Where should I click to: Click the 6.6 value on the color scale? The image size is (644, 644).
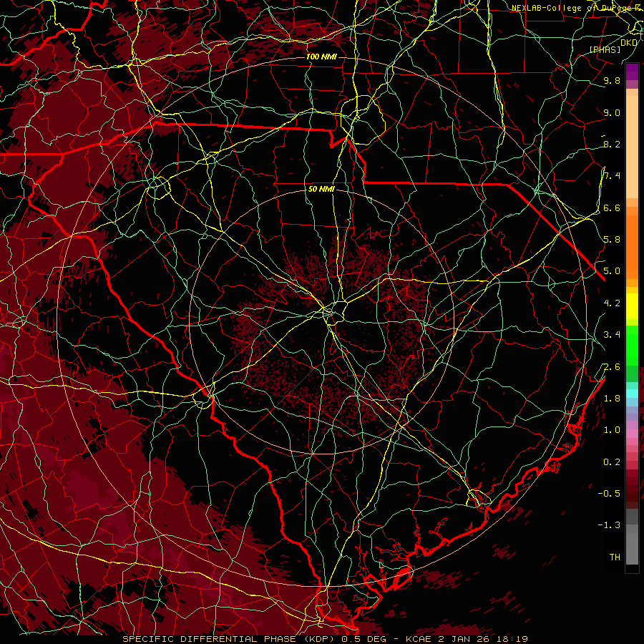[612, 208]
